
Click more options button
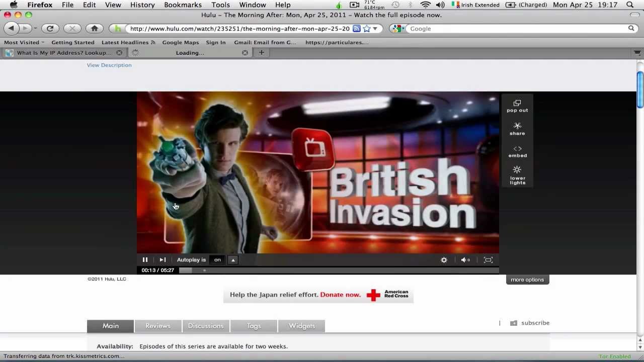[x=527, y=280]
